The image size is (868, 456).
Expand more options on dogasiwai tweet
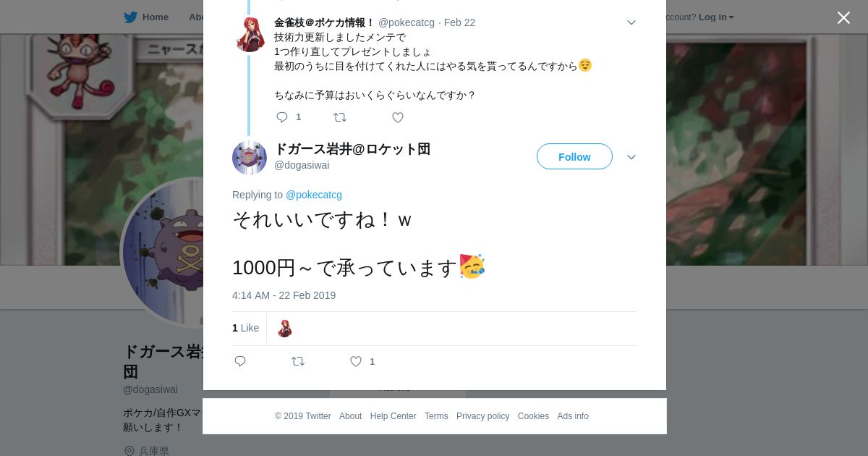click(x=631, y=157)
